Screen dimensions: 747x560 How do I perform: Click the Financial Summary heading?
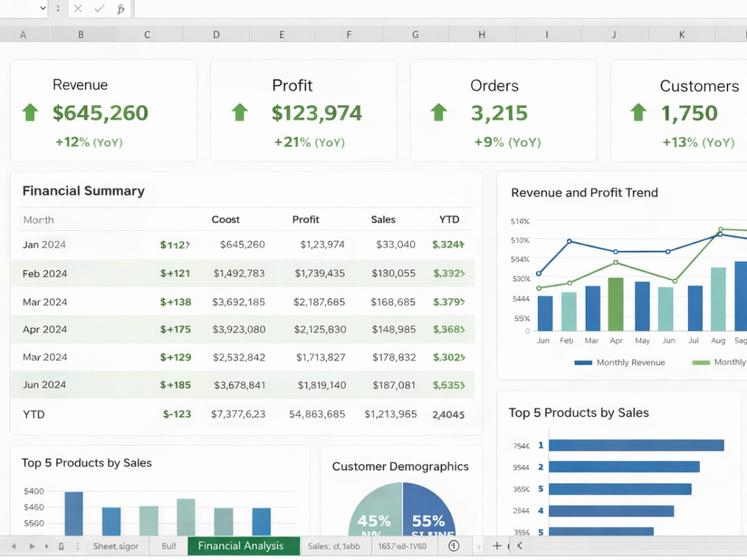84,191
